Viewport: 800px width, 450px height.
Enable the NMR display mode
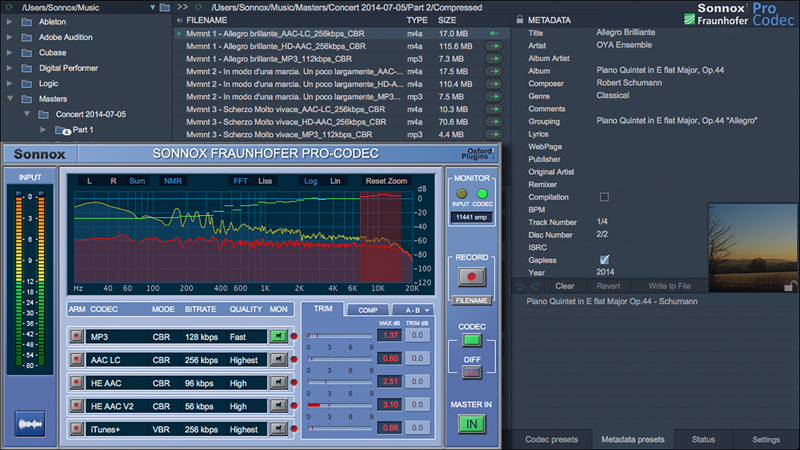coord(173,181)
